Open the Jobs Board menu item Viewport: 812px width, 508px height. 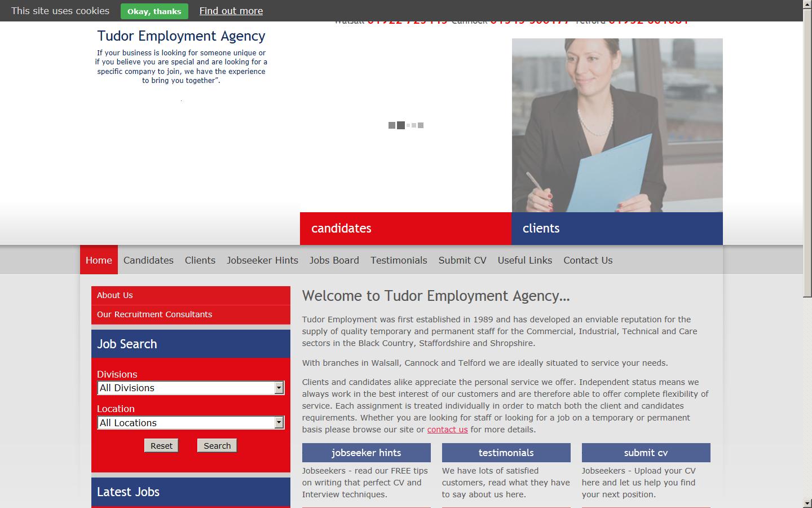click(334, 260)
